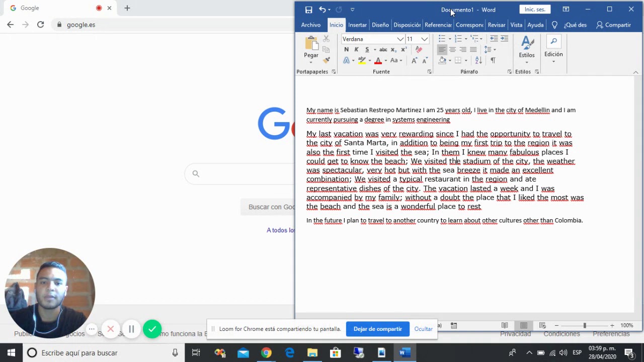Show paragraph marks with the pilcrow icon

(x=493, y=60)
